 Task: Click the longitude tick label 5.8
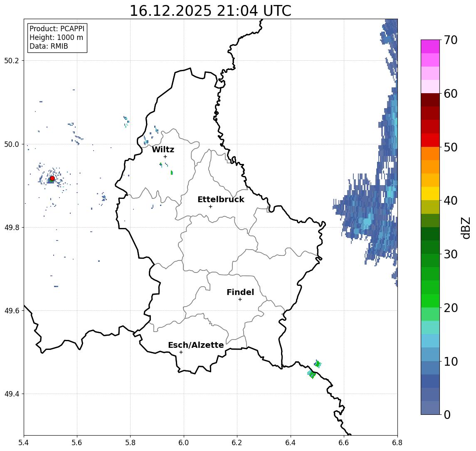click(x=130, y=443)
